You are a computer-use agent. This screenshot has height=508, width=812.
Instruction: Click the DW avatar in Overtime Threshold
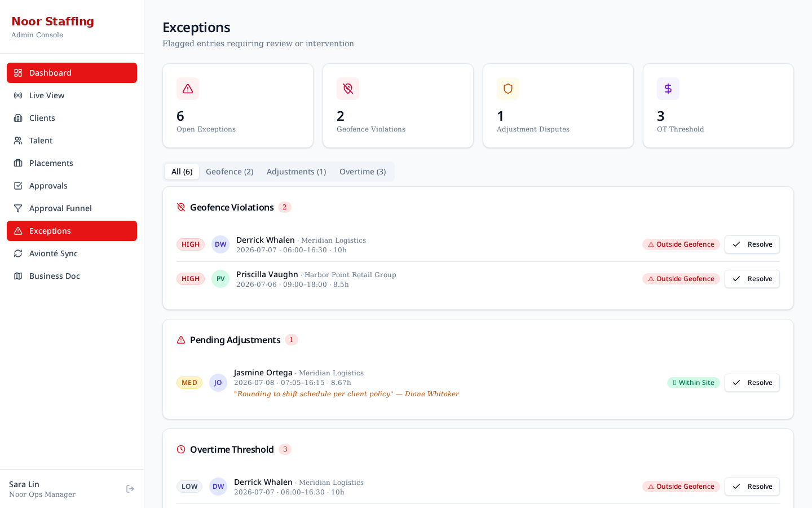point(218,487)
